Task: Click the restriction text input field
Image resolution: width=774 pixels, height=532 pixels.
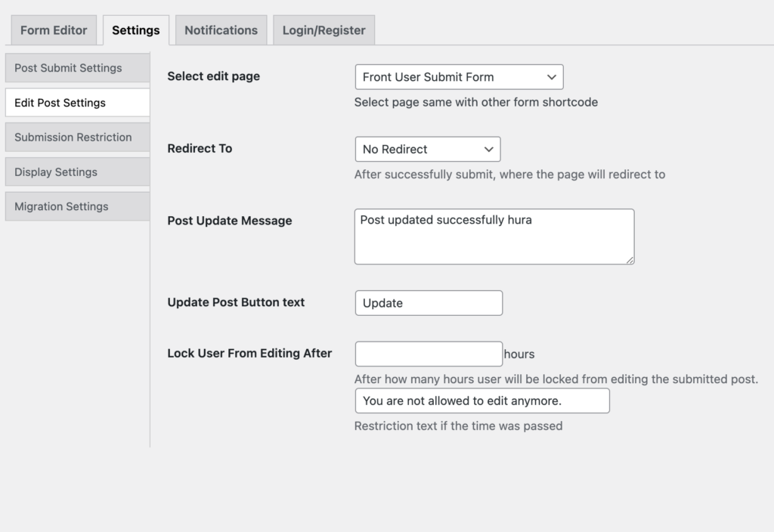Action: click(481, 401)
